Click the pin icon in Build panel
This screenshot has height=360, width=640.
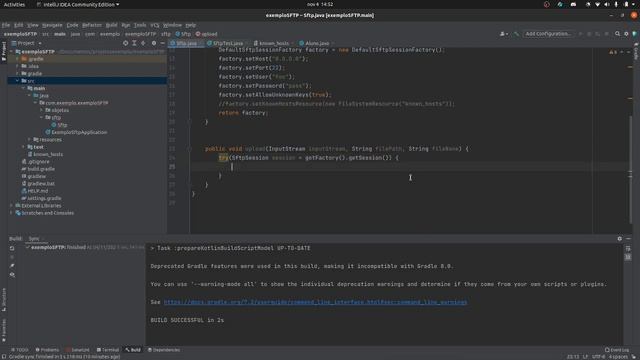(12, 266)
